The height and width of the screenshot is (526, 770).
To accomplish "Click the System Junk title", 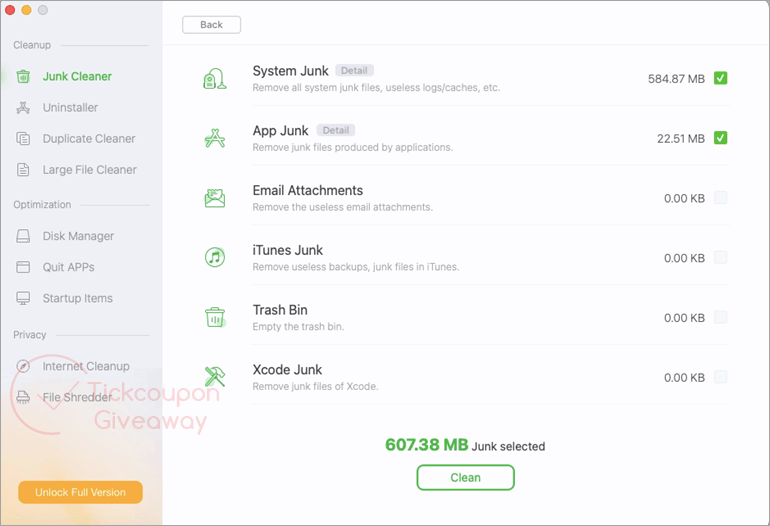I will [290, 71].
